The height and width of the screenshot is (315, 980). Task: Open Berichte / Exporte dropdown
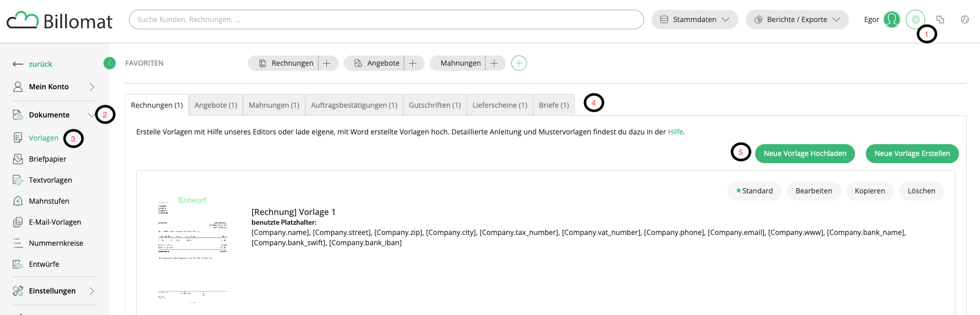click(797, 19)
